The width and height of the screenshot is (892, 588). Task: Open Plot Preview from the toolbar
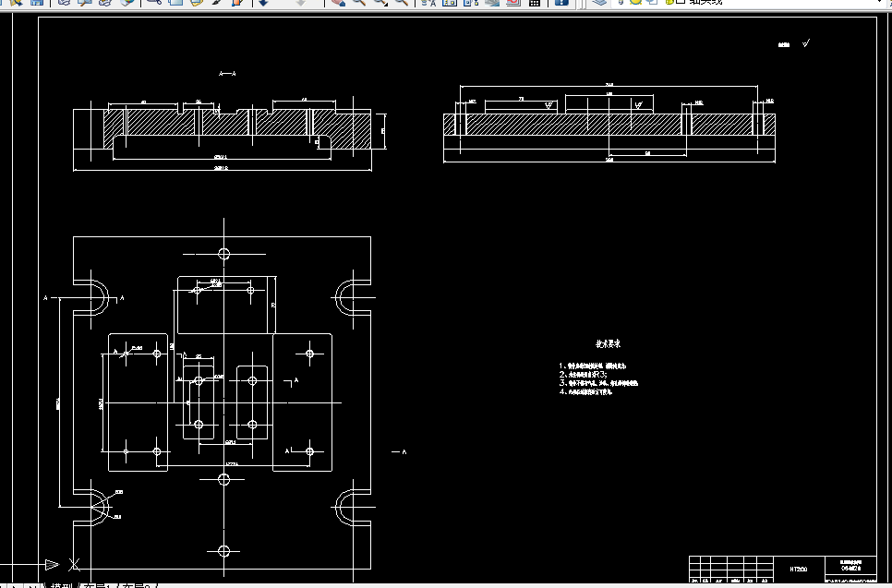tap(85, 2)
